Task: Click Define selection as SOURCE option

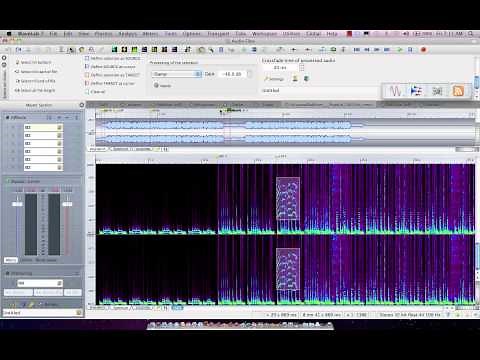Action: [x=113, y=58]
